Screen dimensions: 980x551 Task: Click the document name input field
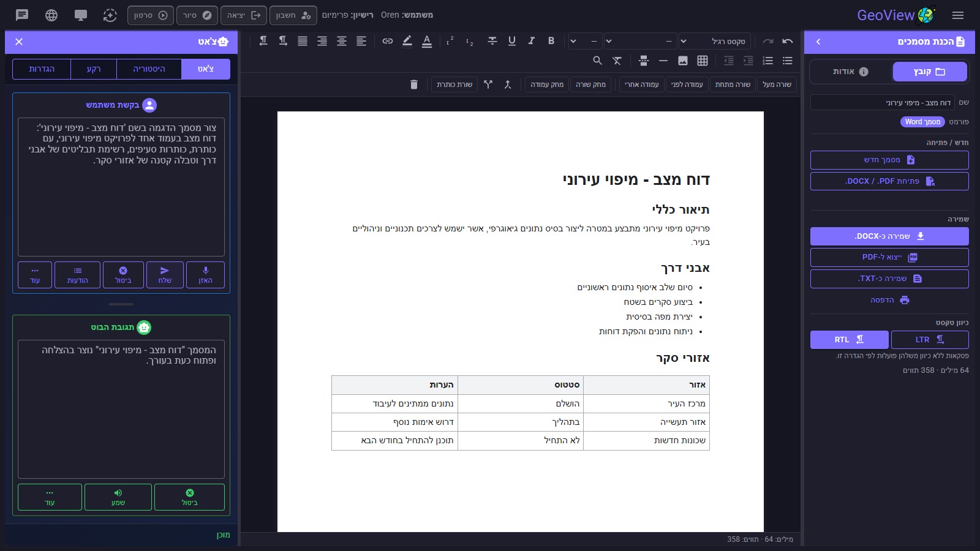883,102
